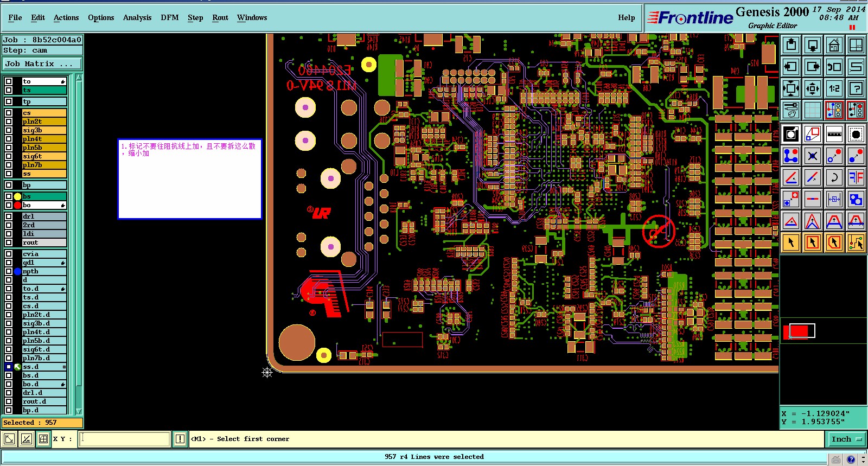The width and height of the screenshot is (868, 466).
Task: Open the Analysis menu
Action: (137, 17)
